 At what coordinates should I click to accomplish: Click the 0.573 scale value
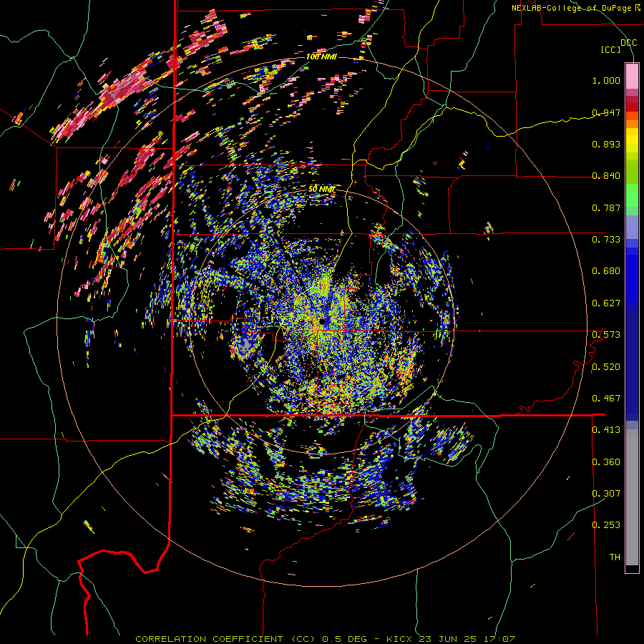pyautogui.click(x=606, y=335)
